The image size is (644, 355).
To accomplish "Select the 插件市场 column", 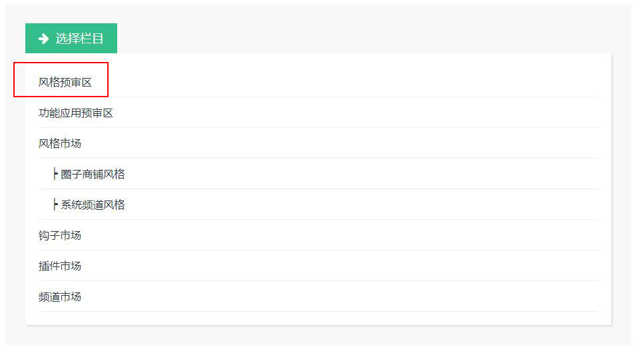I will [60, 266].
